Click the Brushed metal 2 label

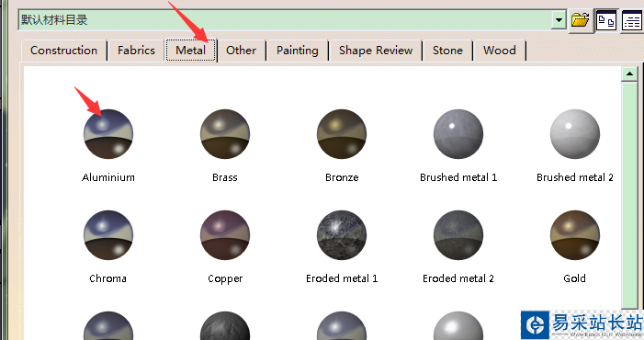[x=575, y=177]
